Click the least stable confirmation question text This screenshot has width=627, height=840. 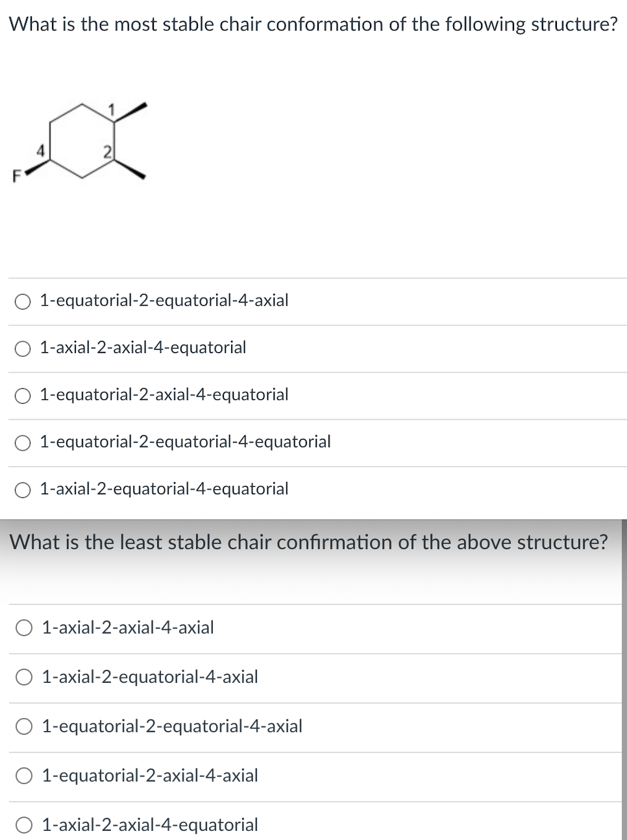pos(310,542)
